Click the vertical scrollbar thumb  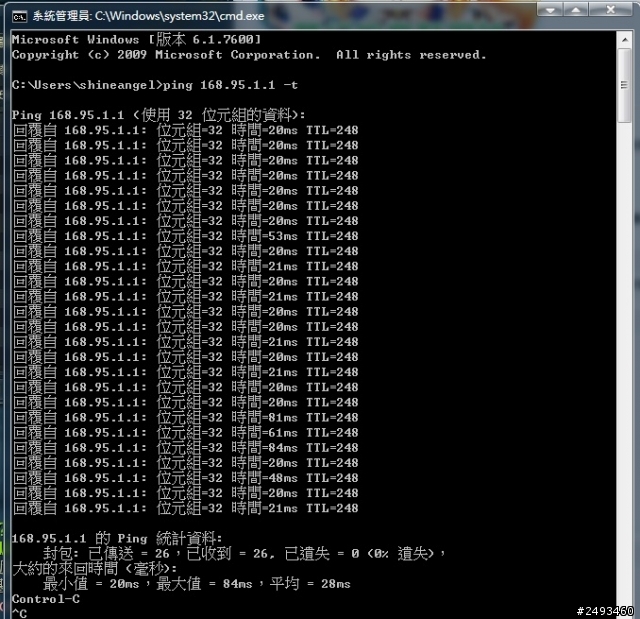pyautogui.click(x=624, y=85)
